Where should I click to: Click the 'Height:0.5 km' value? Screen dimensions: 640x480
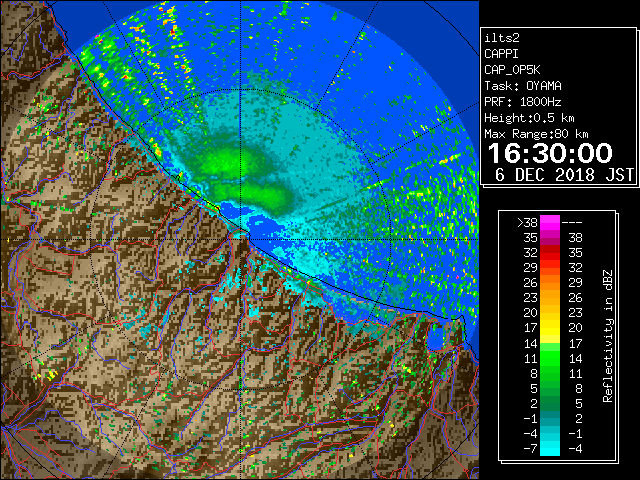tap(529, 118)
